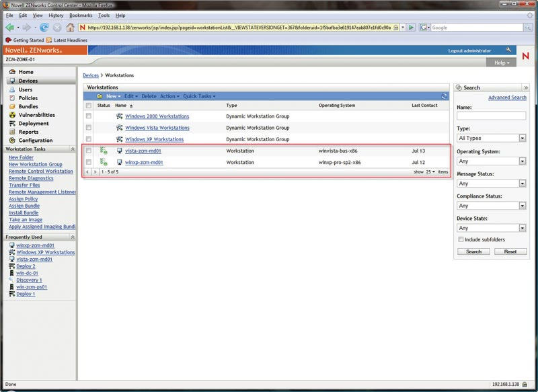Click the status icon for vista-zcm-md01
The image size is (538, 392).
[104, 151]
